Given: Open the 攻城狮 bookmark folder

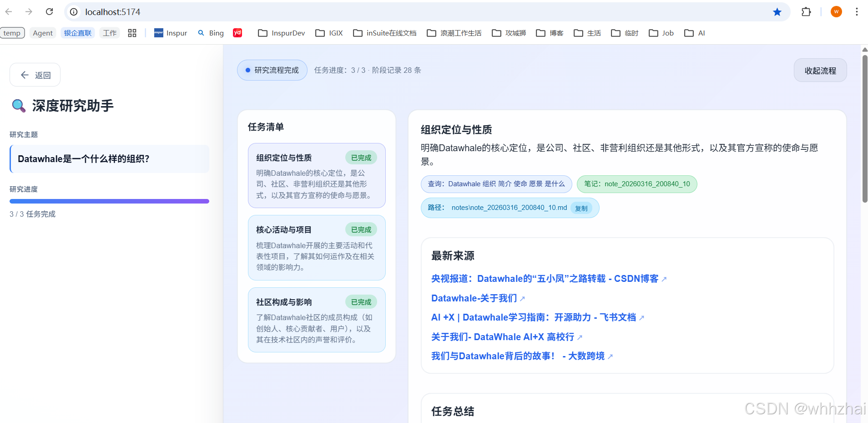Looking at the screenshot, I should point(509,33).
